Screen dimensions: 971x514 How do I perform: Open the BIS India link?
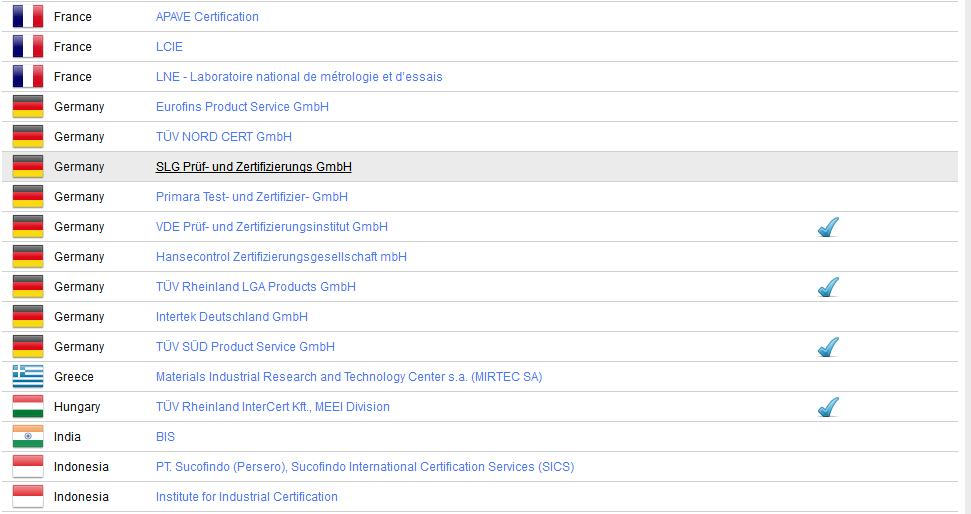pyautogui.click(x=165, y=437)
